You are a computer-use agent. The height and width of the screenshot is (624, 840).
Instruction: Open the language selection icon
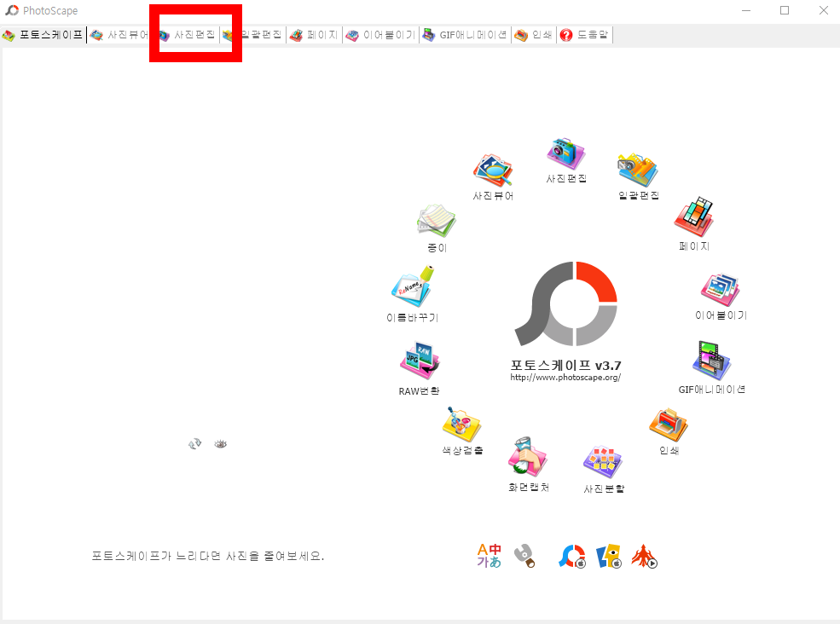click(489, 555)
